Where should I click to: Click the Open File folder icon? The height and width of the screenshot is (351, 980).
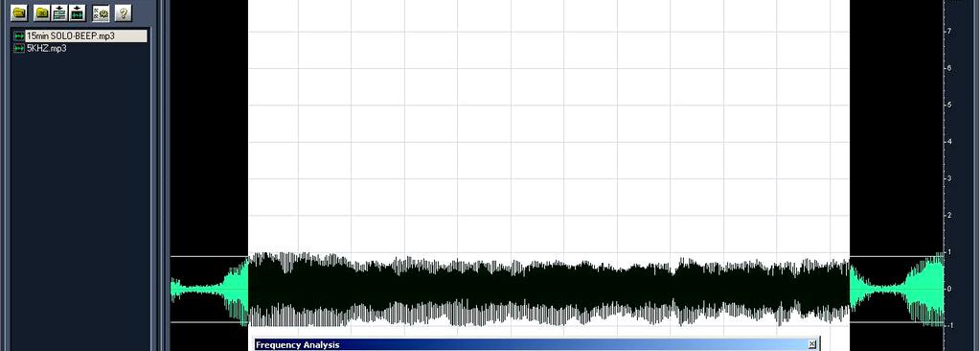tap(19, 12)
